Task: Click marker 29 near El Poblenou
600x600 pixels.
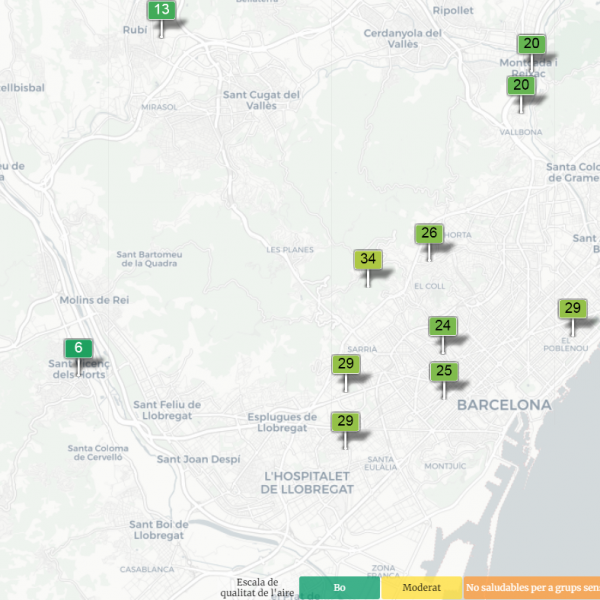Action: point(572,309)
